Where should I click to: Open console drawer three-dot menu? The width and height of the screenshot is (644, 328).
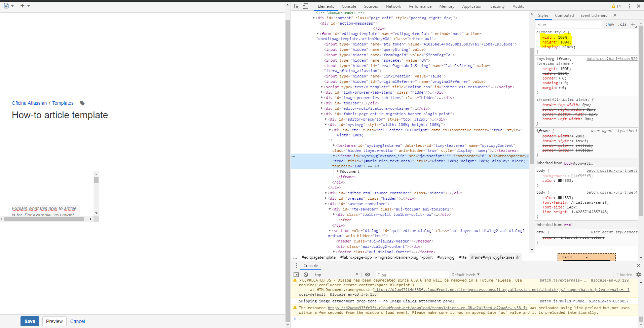(296, 265)
